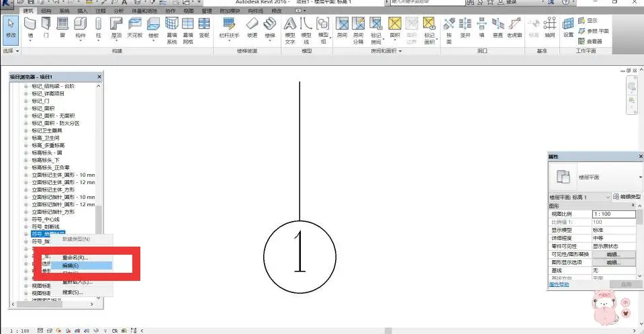Open the Select (选择) panel dropdown

pos(11,51)
